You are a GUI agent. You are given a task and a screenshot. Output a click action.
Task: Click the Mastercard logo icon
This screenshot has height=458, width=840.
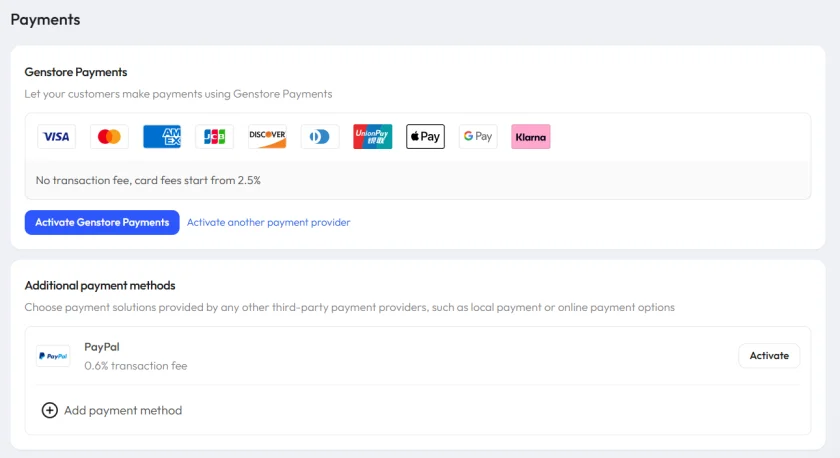[x=109, y=137]
